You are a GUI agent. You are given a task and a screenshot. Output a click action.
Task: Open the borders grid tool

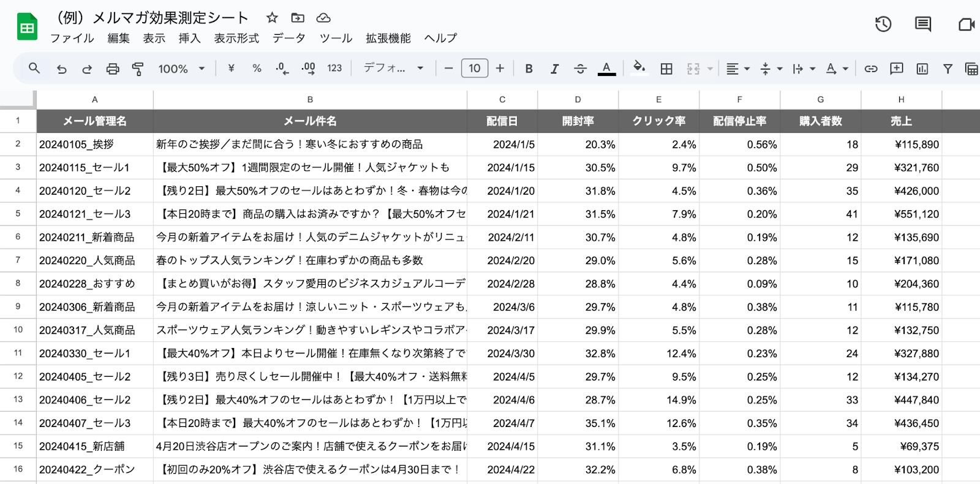tap(666, 69)
